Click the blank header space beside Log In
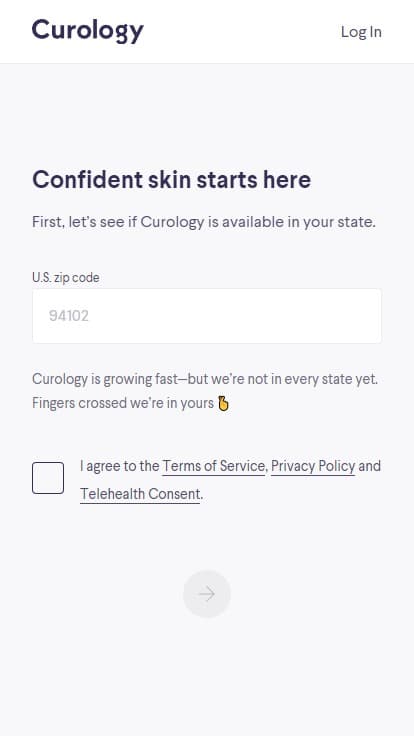The height and width of the screenshot is (736, 414). (x=242, y=31)
